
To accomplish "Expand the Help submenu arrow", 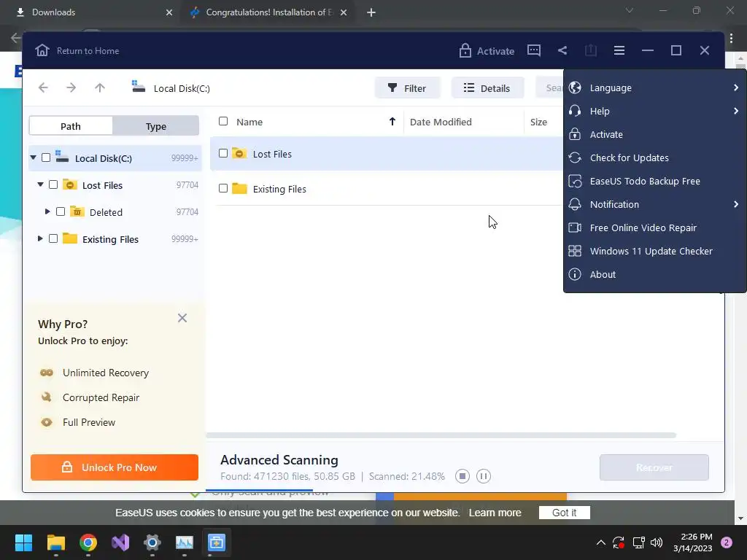I will pyautogui.click(x=735, y=111).
